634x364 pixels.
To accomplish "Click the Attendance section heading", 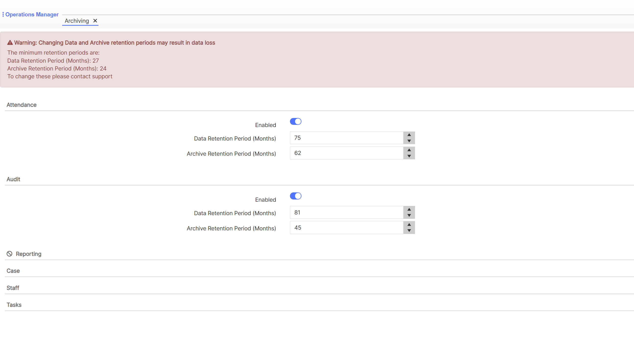I will click(x=22, y=105).
